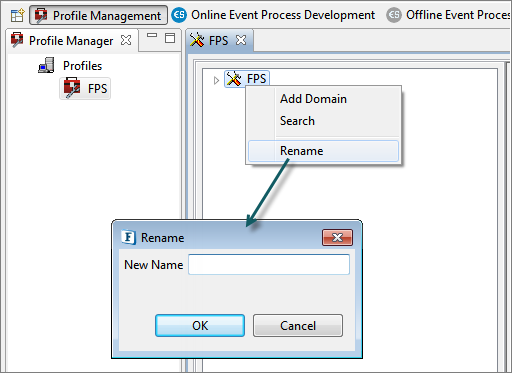The width and height of the screenshot is (512, 373).
Task: Minimize the Profile Manager panel
Action: tap(152, 35)
